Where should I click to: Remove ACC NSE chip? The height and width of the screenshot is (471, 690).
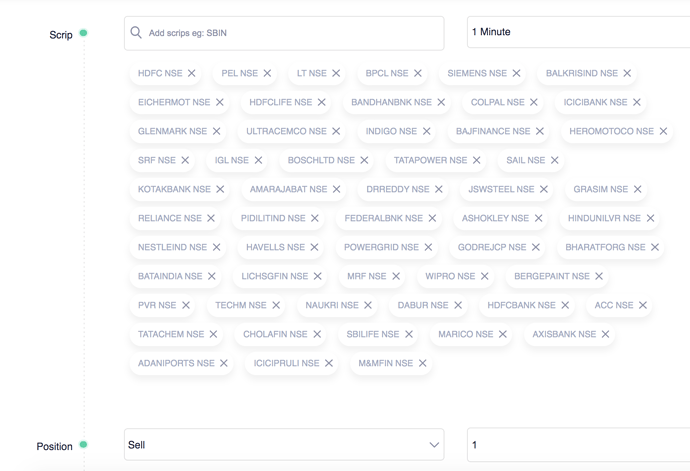pos(643,305)
